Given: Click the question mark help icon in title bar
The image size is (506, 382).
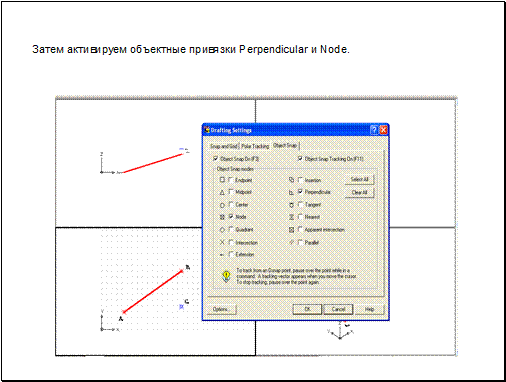Looking at the screenshot, I should click(x=374, y=130).
